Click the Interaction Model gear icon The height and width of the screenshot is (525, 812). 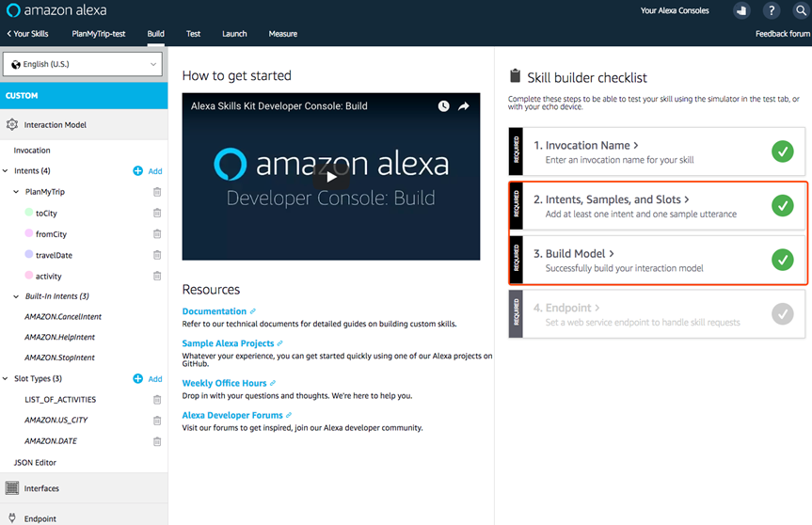click(x=12, y=124)
